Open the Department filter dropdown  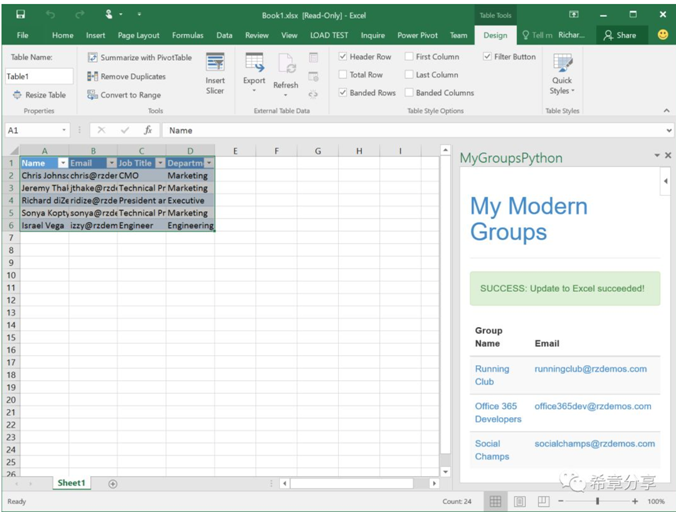pos(209,163)
